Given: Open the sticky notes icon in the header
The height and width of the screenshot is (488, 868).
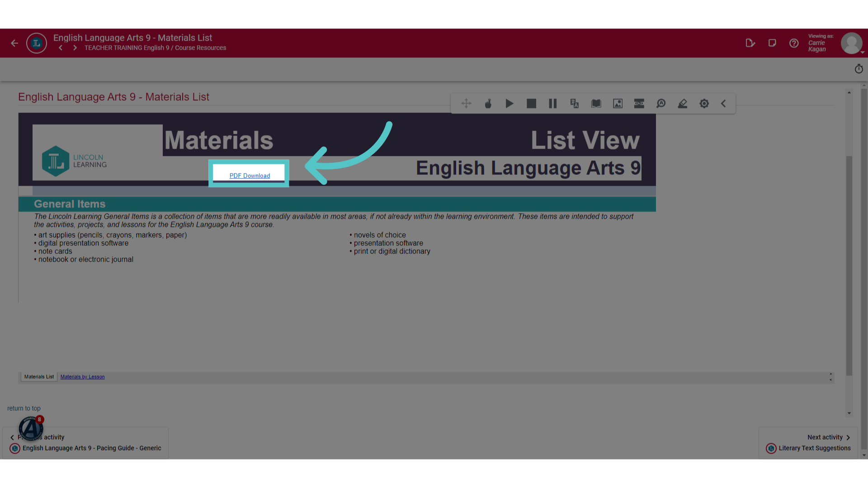Looking at the screenshot, I should click(x=772, y=43).
